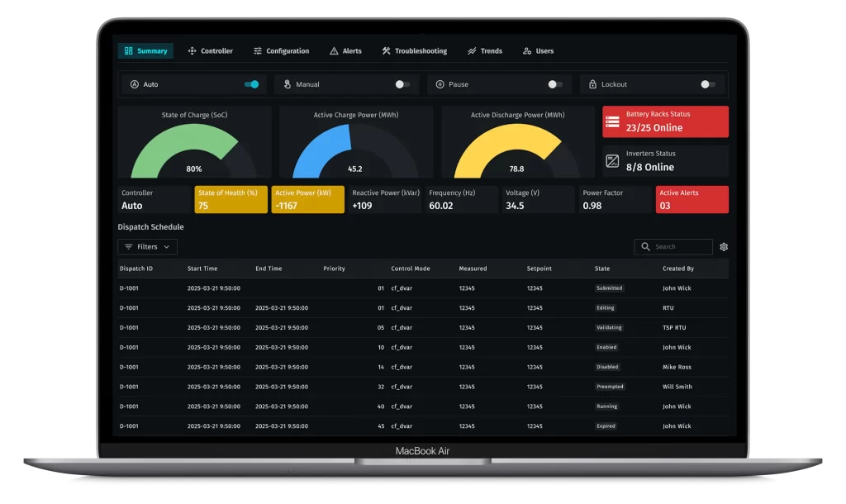
Task: Click the search magnifier icon
Action: [x=645, y=246]
